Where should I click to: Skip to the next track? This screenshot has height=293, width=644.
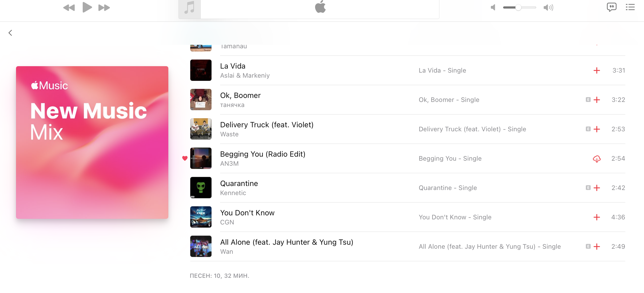click(104, 8)
